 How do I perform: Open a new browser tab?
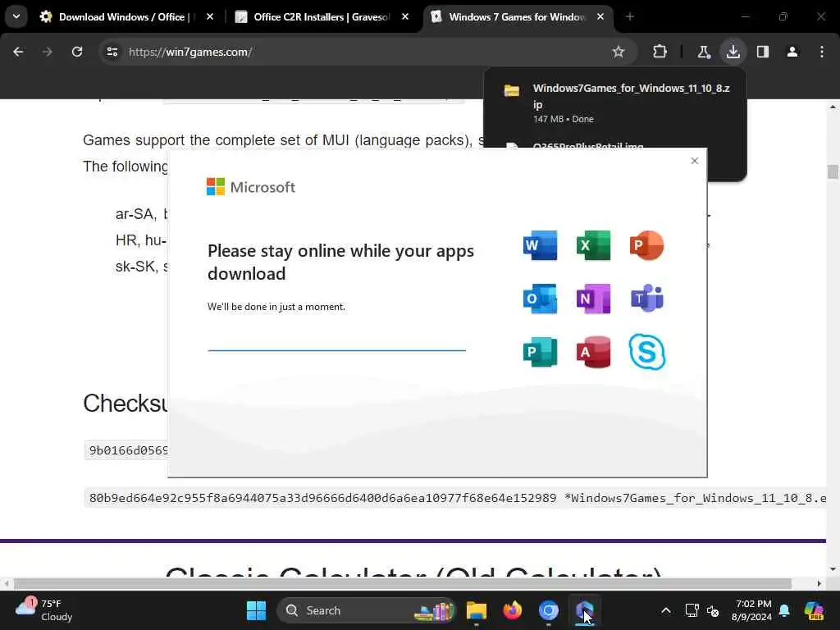[x=629, y=16]
